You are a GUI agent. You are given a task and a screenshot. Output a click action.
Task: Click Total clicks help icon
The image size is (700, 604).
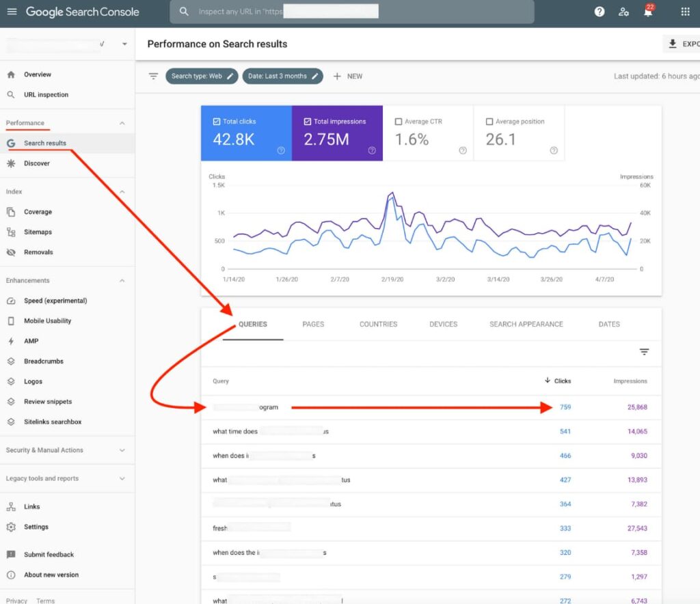click(x=281, y=150)
